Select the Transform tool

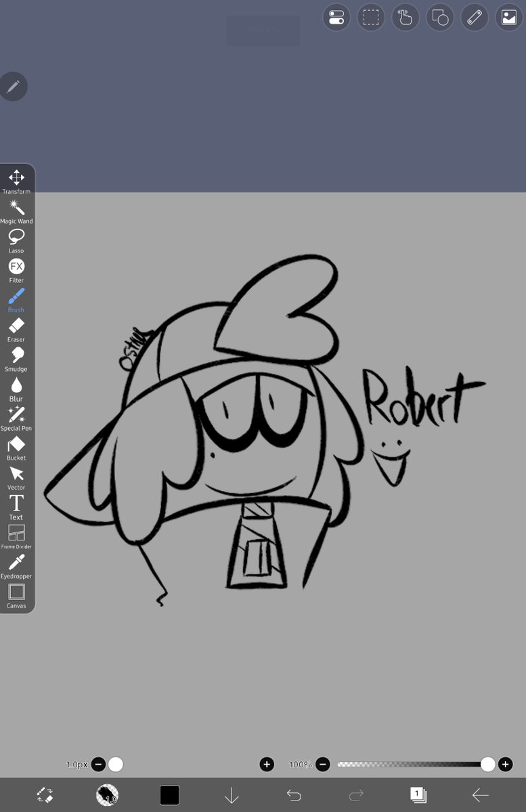point(16,181)
